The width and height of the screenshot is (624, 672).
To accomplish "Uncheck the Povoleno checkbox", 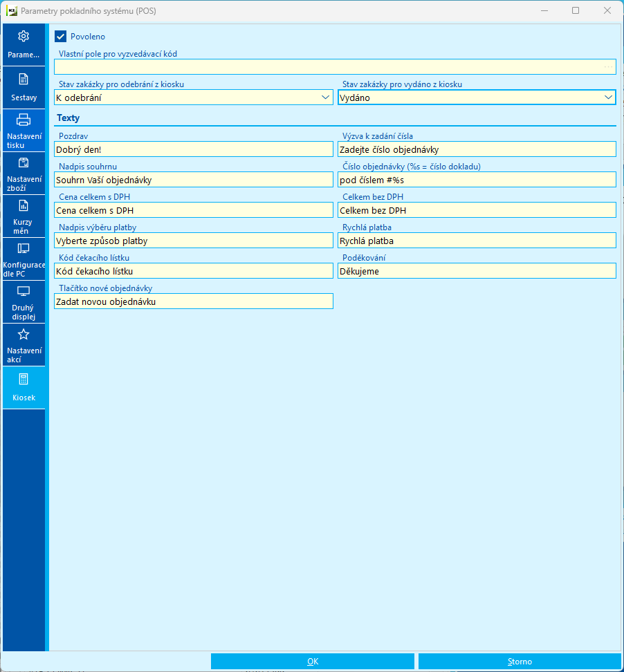I will (60, 37).
